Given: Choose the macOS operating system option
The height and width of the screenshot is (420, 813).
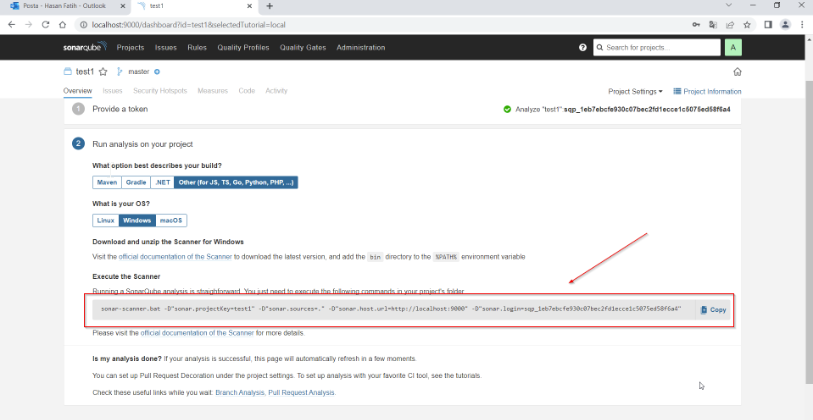Looking at the screenshot, I should point(171,220).
